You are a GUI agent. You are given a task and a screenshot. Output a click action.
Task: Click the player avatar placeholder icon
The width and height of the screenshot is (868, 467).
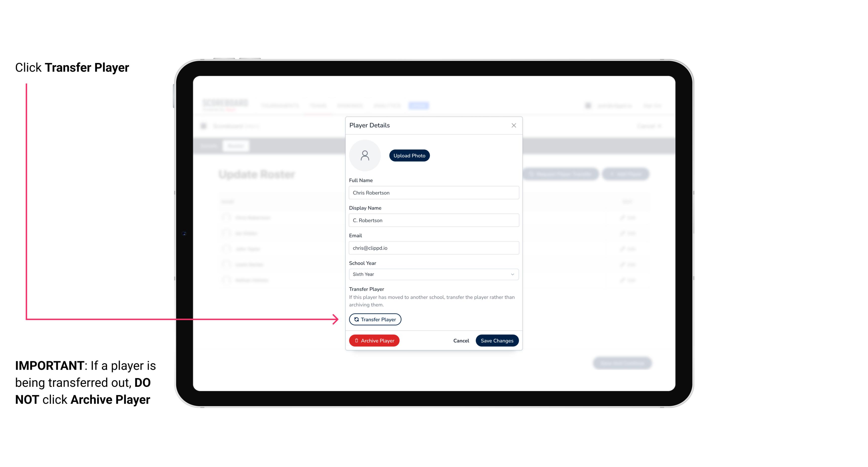point(365,155)
